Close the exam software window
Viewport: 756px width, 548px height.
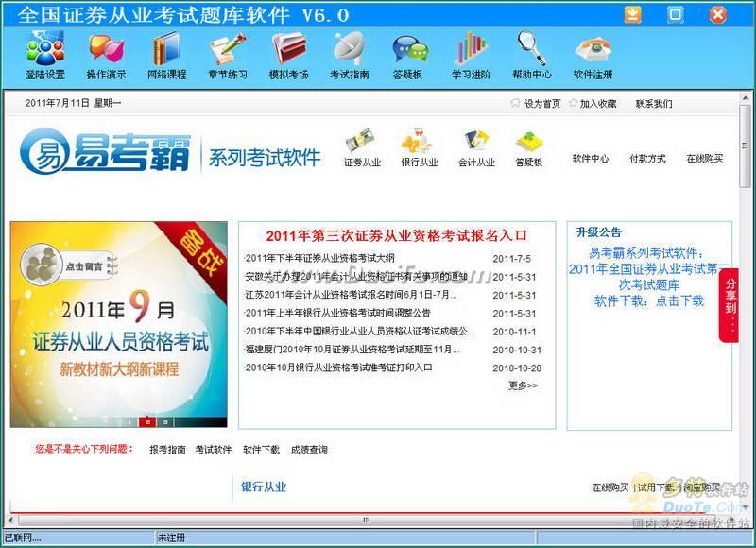pos(717,14)
